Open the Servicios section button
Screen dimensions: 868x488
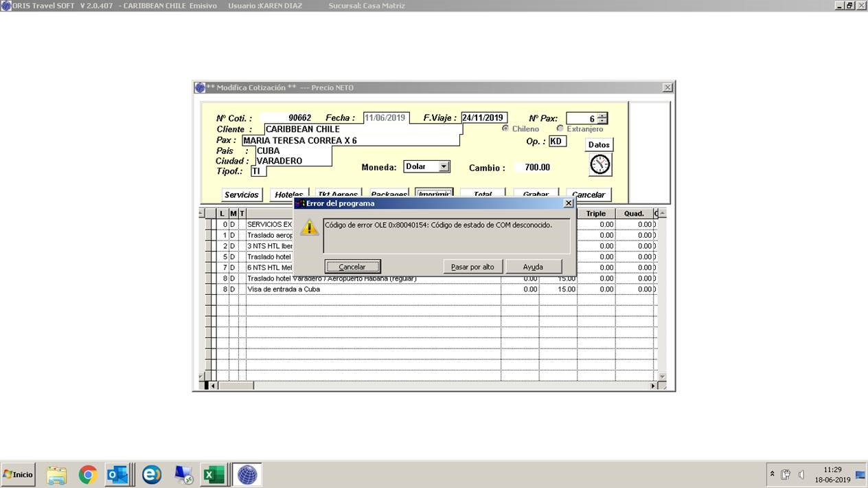[x=242, y=195]
